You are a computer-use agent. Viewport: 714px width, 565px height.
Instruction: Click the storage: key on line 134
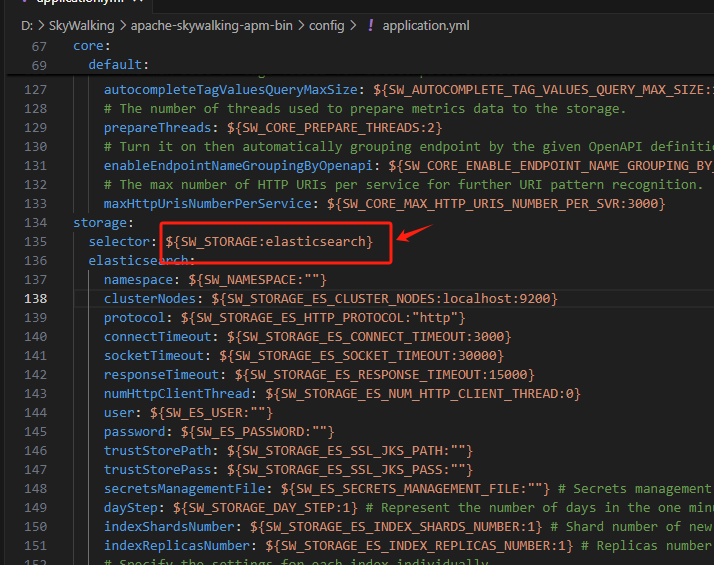(103, 223)
